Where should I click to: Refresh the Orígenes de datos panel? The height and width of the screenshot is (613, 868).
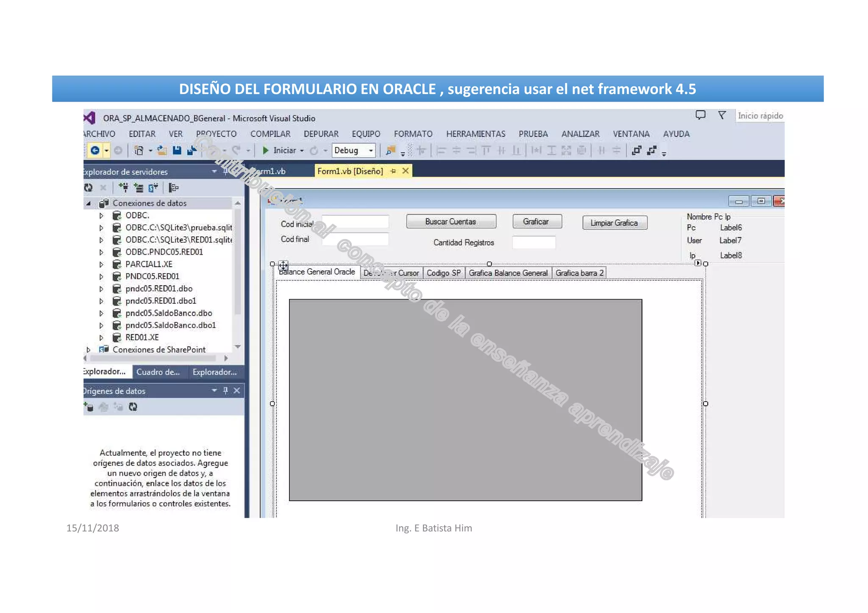[133, 407]
